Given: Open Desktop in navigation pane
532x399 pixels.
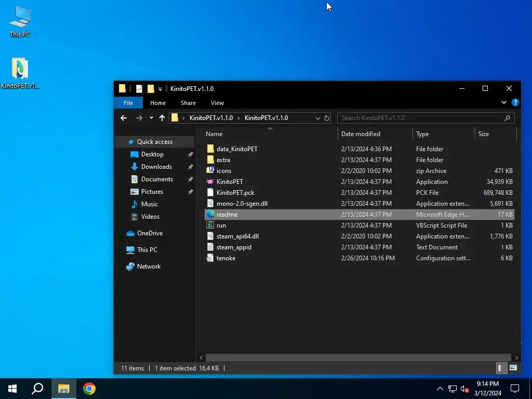Looking at the screenshot, I should click(x=152, y=154).
